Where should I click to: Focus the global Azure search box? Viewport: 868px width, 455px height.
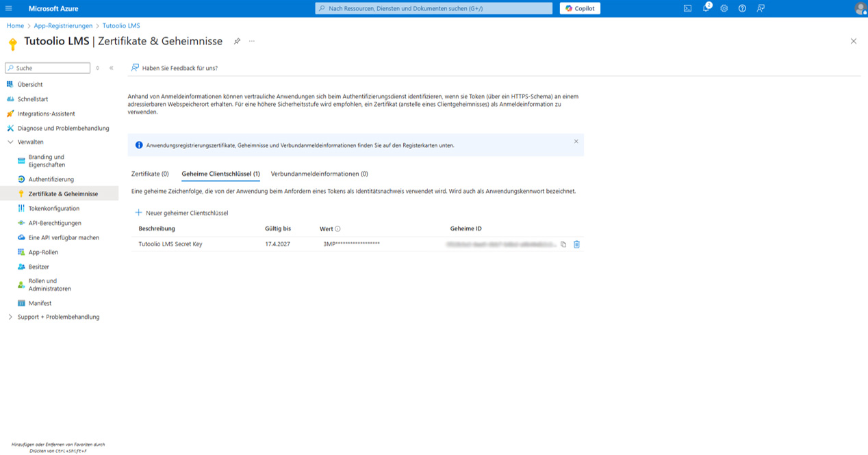(433, 8)
